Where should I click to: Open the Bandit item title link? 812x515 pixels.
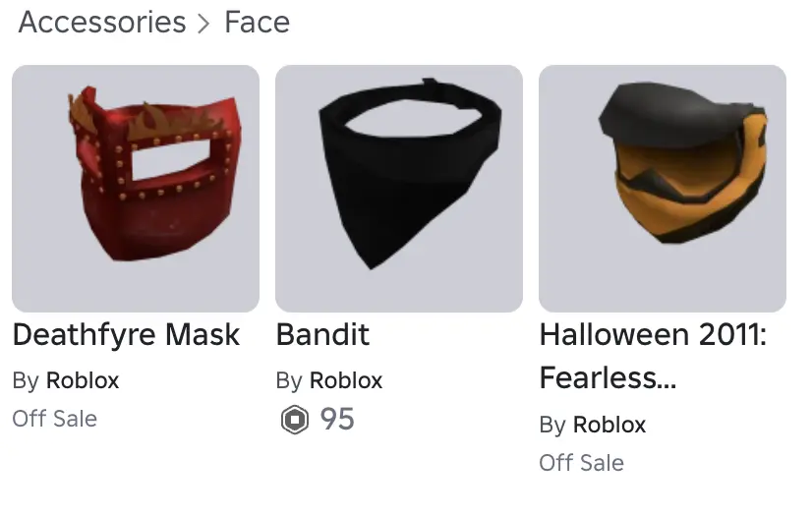point(322,335)
